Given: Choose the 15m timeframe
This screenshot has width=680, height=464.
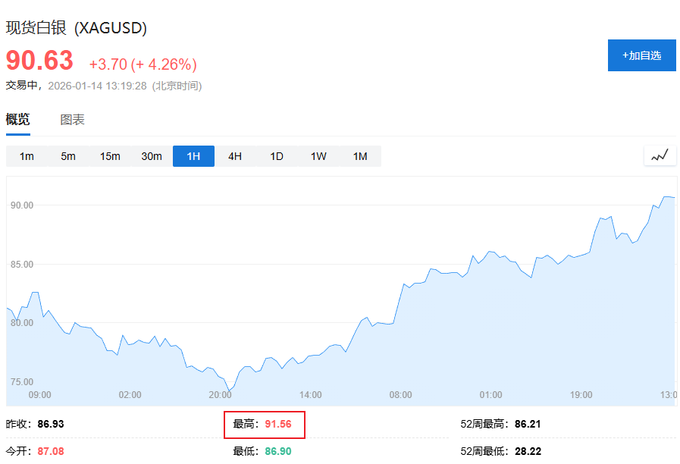Looking at the screenshot, I should tap(110, 156).
